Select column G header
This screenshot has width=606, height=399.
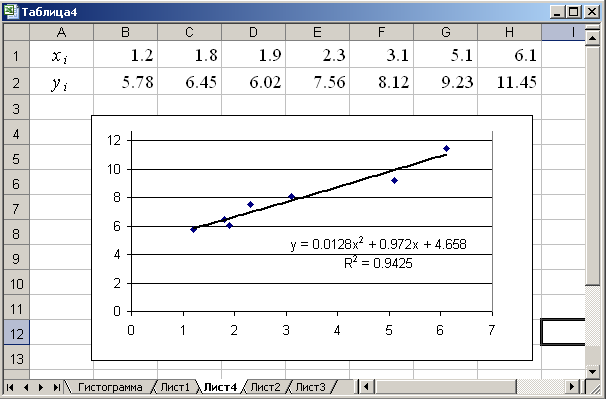(446, 32)
